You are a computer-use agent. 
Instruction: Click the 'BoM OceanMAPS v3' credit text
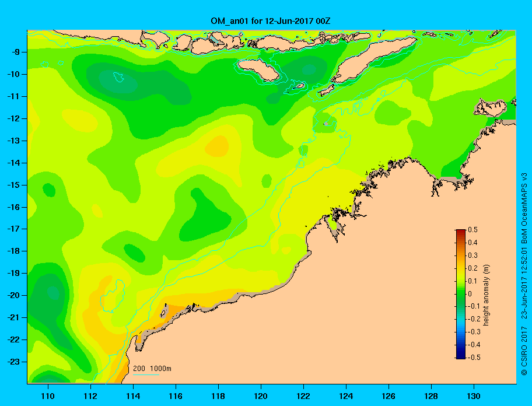point(524,208)
